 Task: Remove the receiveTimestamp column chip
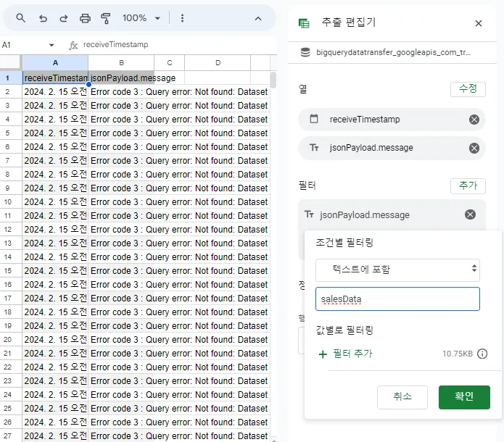click(x=474, y=120)
